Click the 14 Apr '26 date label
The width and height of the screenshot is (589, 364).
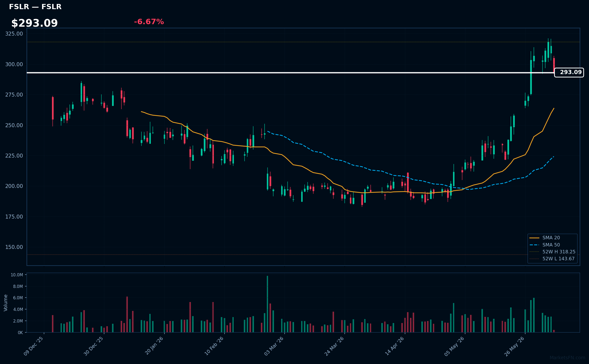click(x=394, y=346)
